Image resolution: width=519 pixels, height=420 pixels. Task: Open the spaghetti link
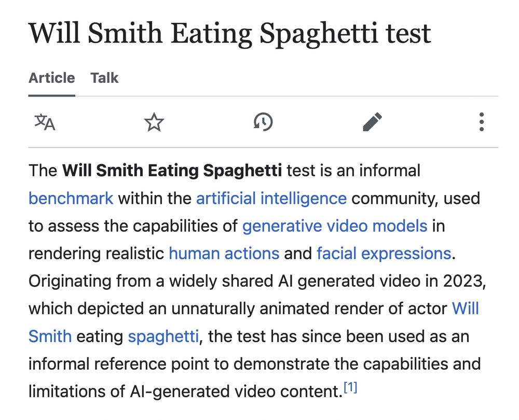(x=163, y=337)
